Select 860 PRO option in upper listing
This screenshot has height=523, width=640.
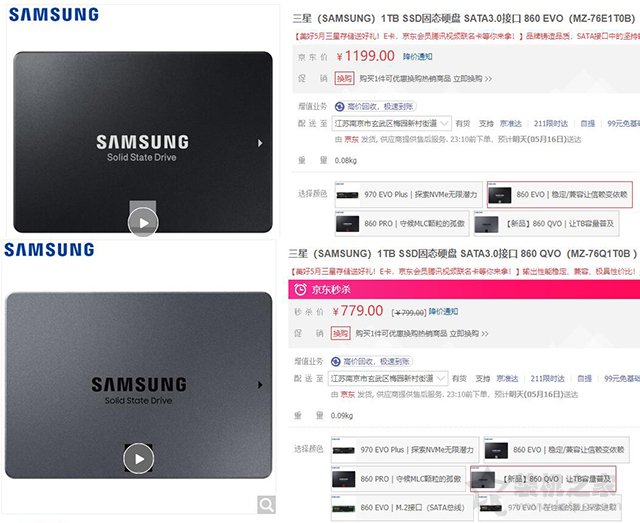click(x=402, y=224)
